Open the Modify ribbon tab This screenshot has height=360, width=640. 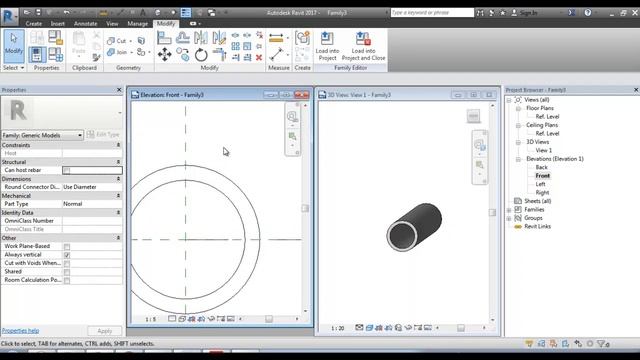pyautogui.click(x=166, y=24)
